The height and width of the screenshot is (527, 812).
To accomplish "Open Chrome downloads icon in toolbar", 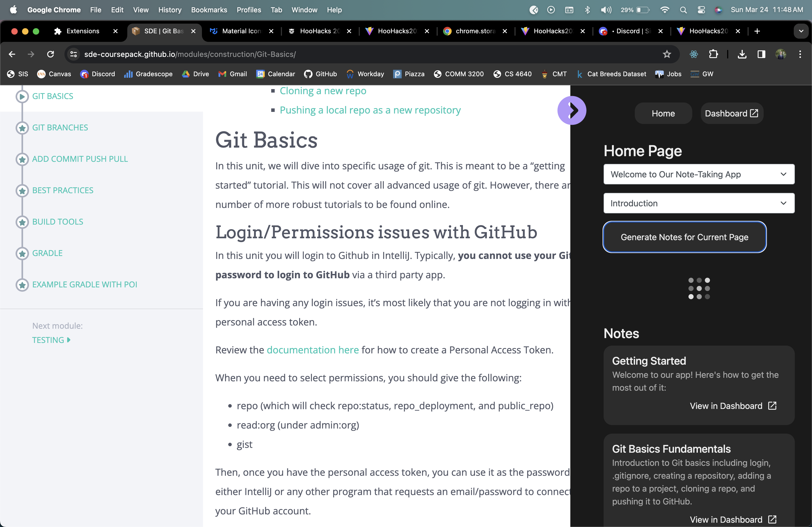I will (742, 54).
